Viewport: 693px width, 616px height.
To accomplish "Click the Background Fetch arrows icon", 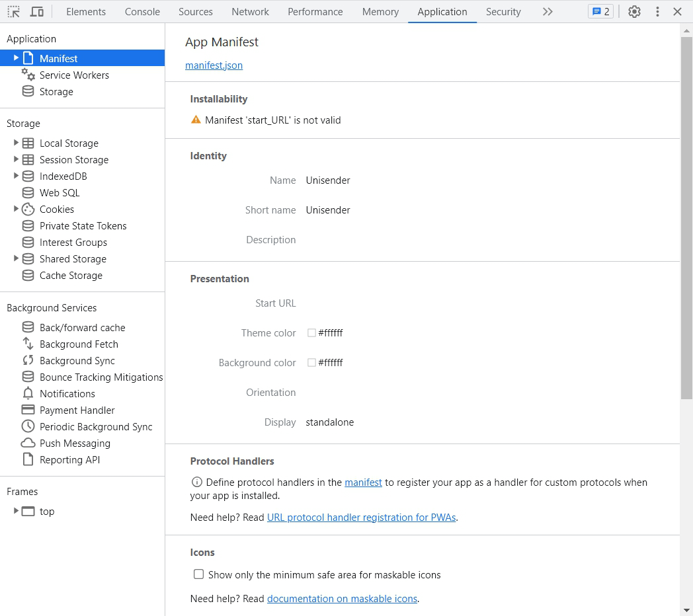I will (x=28, y=343).
